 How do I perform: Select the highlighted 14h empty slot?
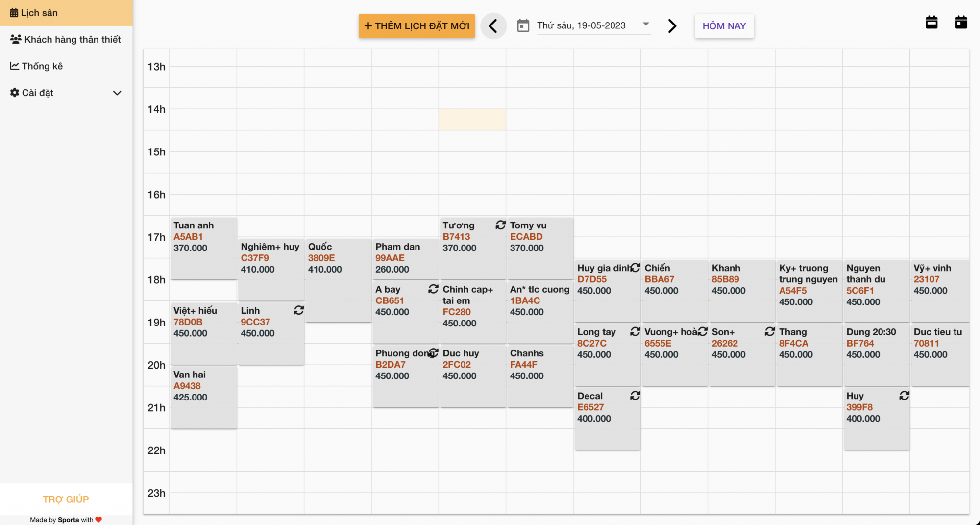coord(472,120)
